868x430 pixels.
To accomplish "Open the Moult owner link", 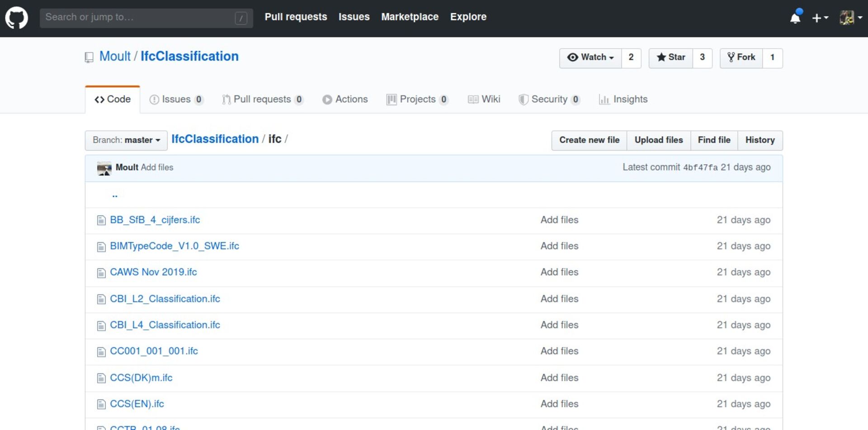I will pyautogui.click(x=115, y=57).
